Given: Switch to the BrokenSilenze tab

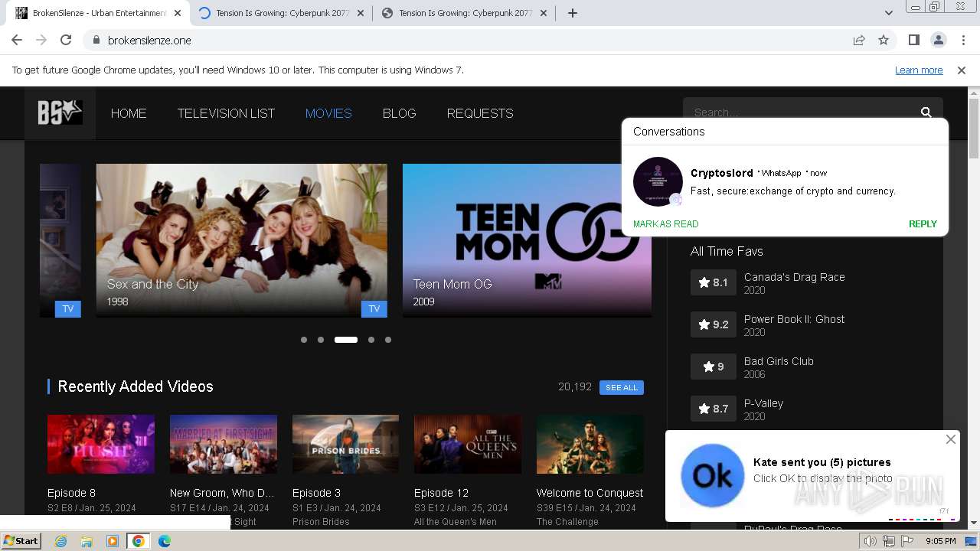Looking at the screenshot, I should 98,13.
